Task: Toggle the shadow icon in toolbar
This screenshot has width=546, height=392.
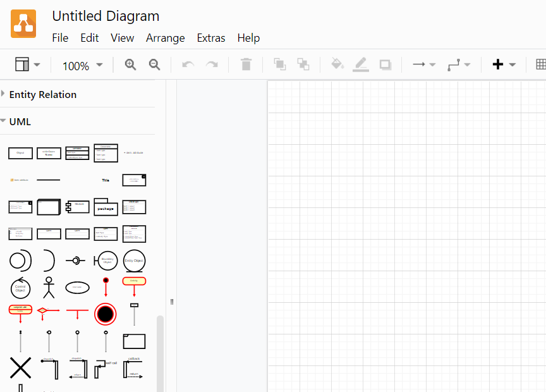Action: [x=385, y=65]
